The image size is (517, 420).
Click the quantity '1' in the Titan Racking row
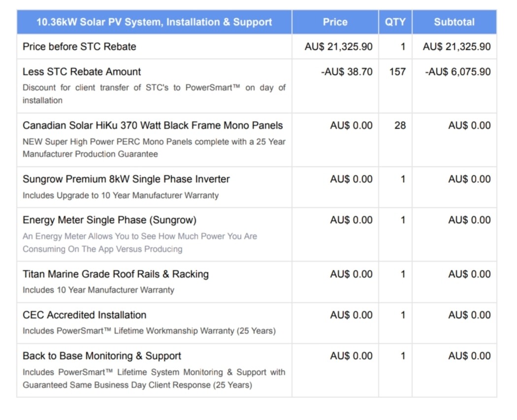(403, 274)
